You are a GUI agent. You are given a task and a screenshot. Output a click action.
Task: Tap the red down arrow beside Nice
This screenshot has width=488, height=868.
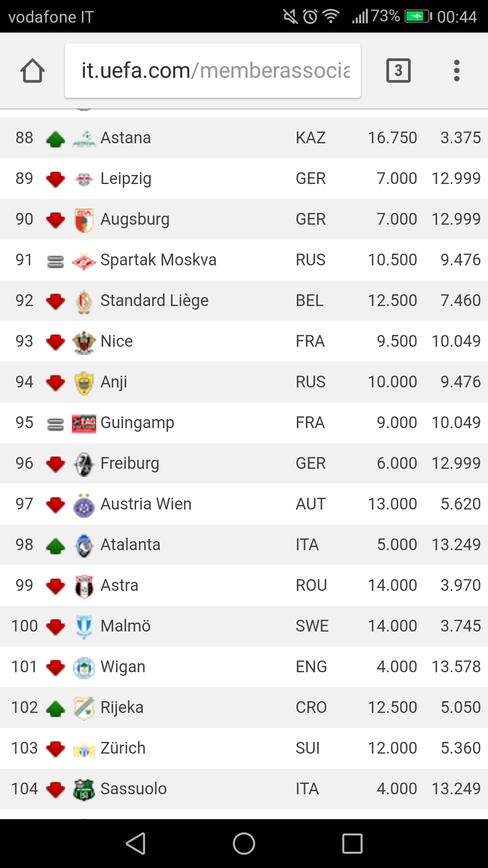pos(56,342)
